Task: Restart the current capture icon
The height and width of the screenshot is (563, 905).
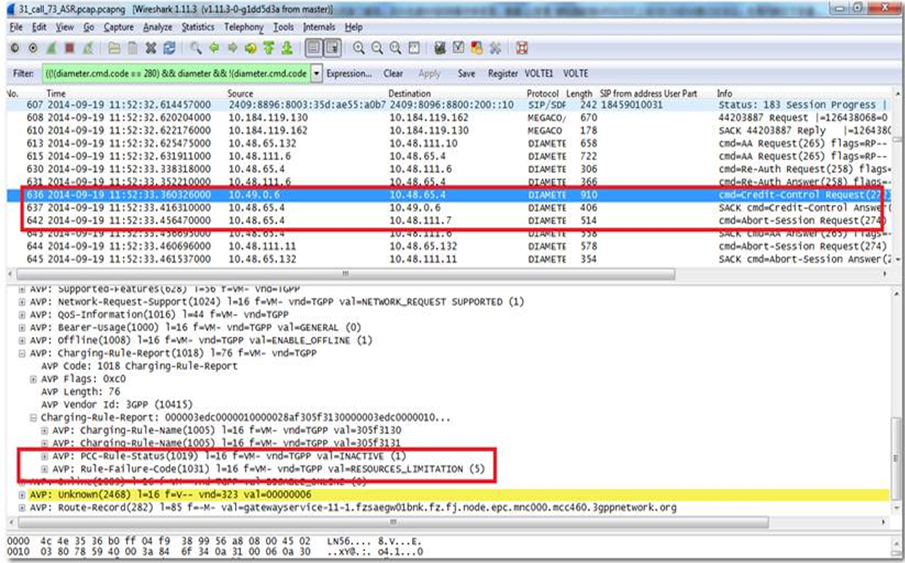Action: [88, 49]
